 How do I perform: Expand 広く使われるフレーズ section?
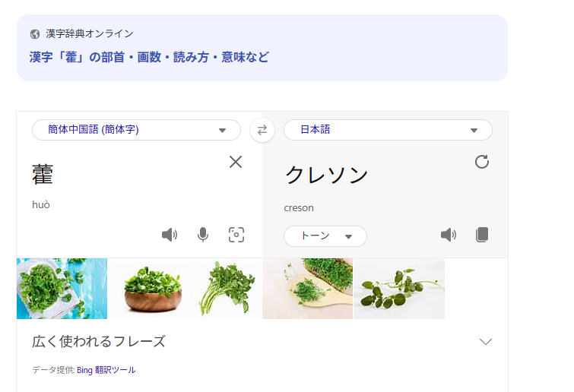pyautogui.click(x=486, y=342)
